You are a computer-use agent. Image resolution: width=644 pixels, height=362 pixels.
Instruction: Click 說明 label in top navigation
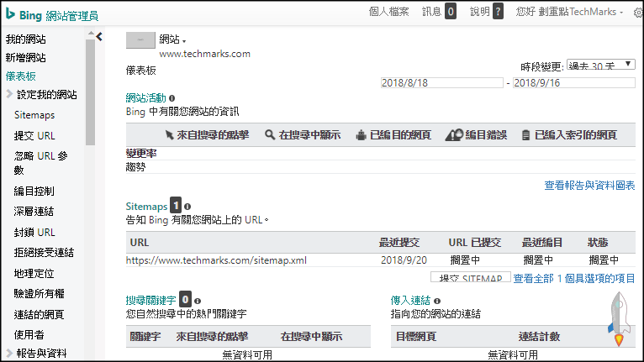(x=480, y=12)
